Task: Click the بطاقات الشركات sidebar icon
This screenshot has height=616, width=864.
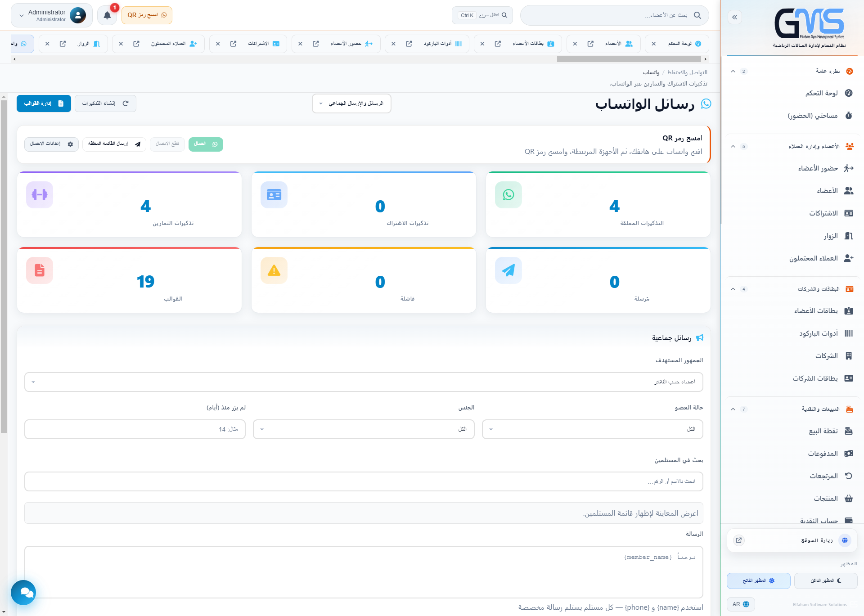Action: tap(849, 378)
